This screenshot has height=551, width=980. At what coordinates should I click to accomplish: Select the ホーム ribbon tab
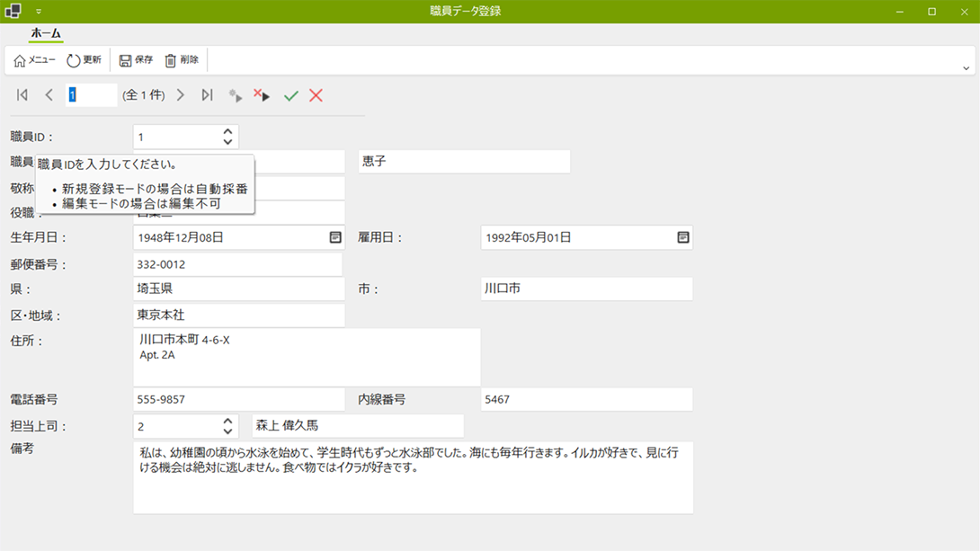46,33
